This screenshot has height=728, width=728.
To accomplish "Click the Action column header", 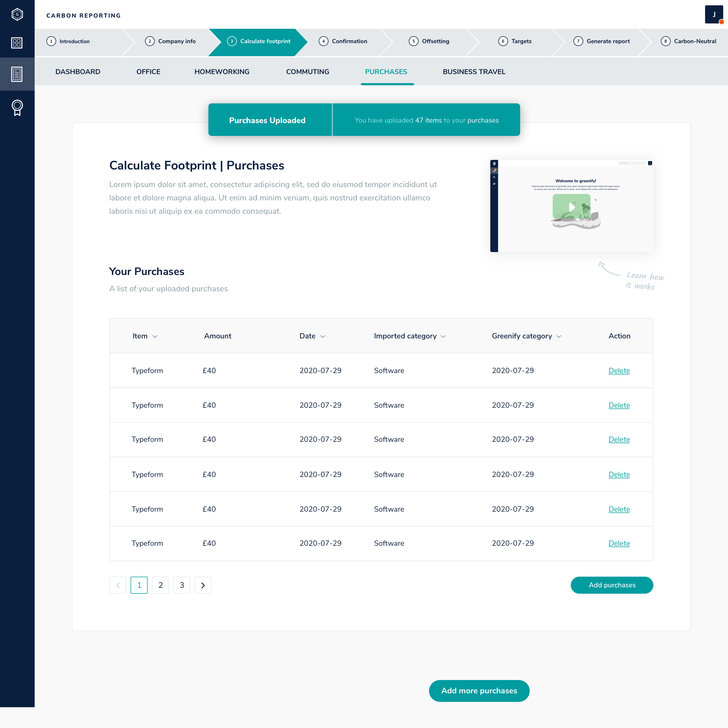I will coord(620,336).
